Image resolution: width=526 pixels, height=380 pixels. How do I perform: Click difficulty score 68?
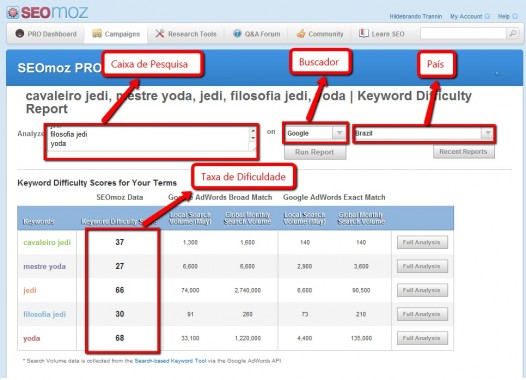pyautogui.click(x=120, y=338)
